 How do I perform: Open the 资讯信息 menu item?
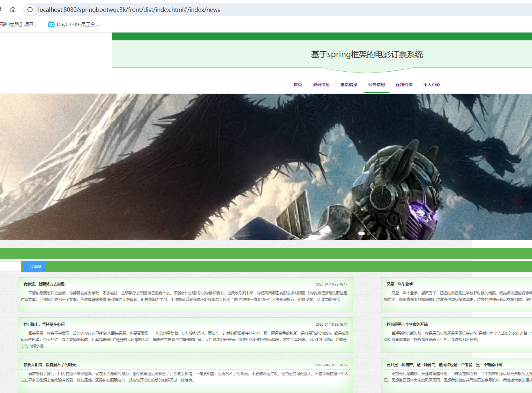click(x=321, y=85)
